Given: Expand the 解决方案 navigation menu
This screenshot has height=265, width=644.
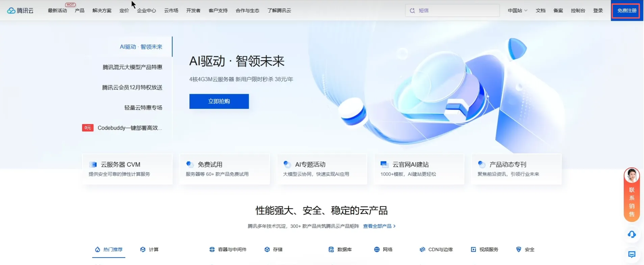Looking at the screenshot, I should point(102,10).
